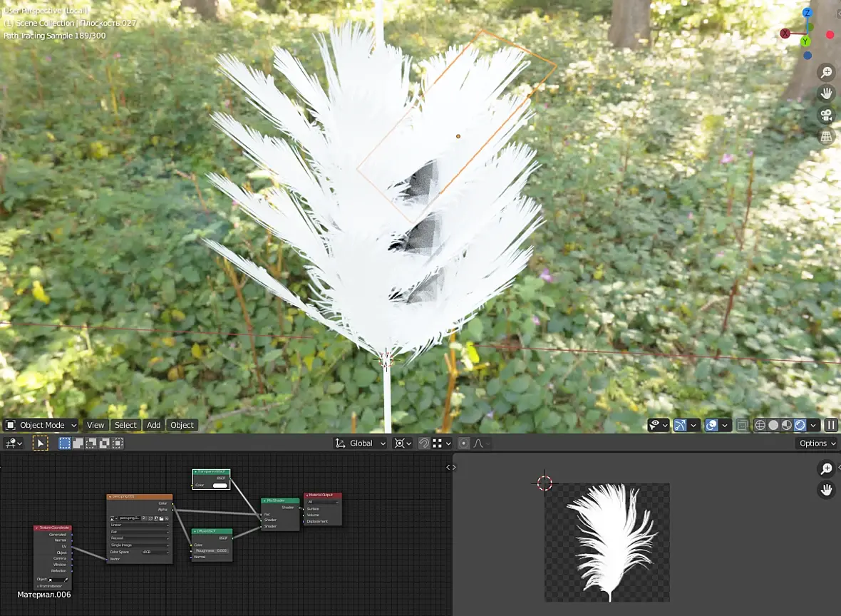Click the green Y axis gizmo handle
841x616 pixels.
point(805,41)
